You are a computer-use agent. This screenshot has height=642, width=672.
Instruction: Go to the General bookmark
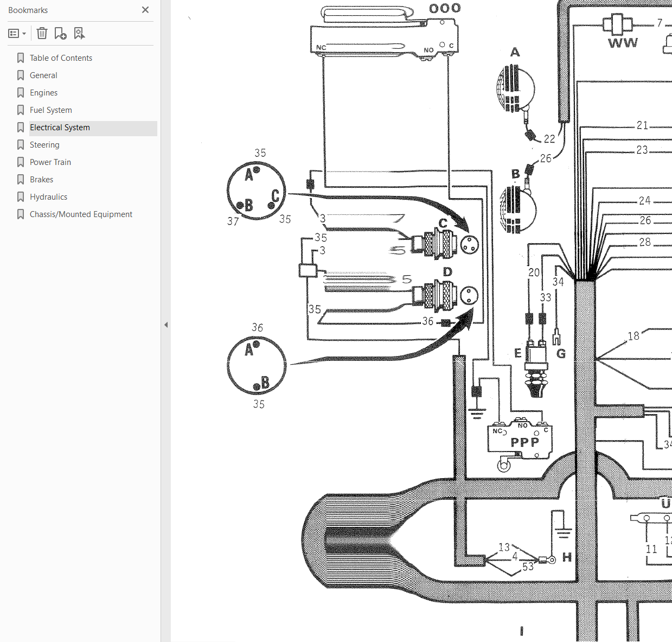(x=43, y=75)
